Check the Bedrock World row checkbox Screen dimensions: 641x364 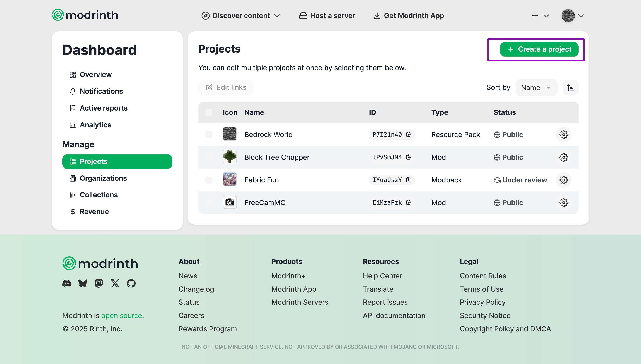point(209,135)
